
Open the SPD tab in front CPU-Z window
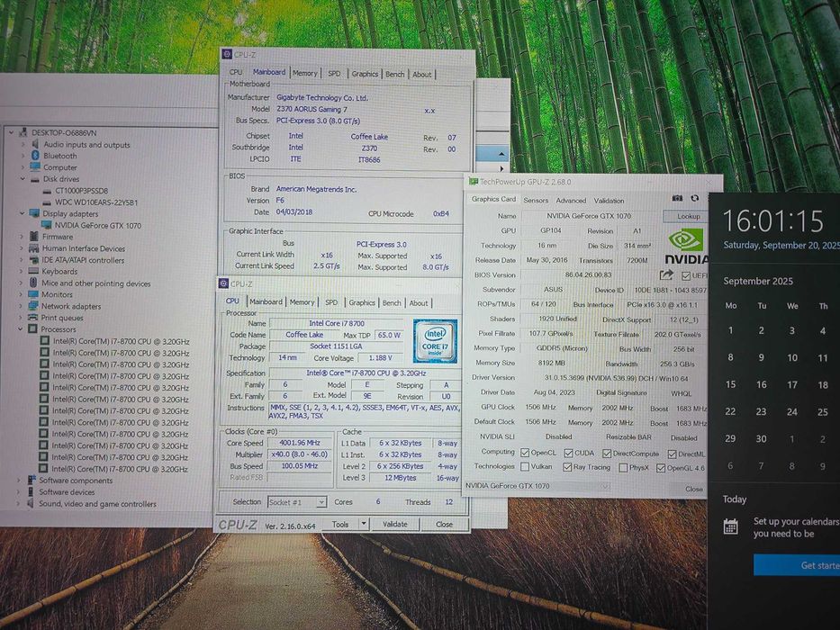pyautogui.click(x=331, y=302)
